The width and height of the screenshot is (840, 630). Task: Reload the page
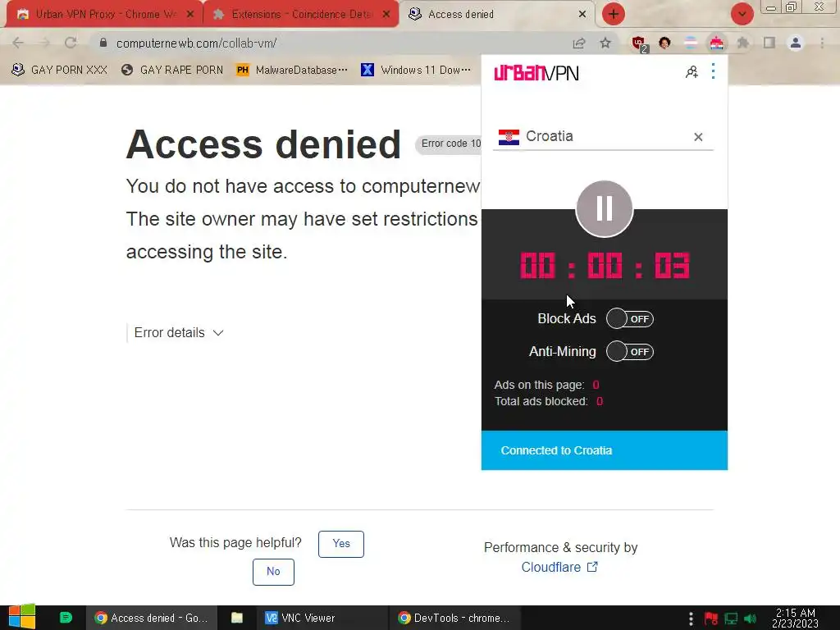pyautogui.click(x=71, y=43)
